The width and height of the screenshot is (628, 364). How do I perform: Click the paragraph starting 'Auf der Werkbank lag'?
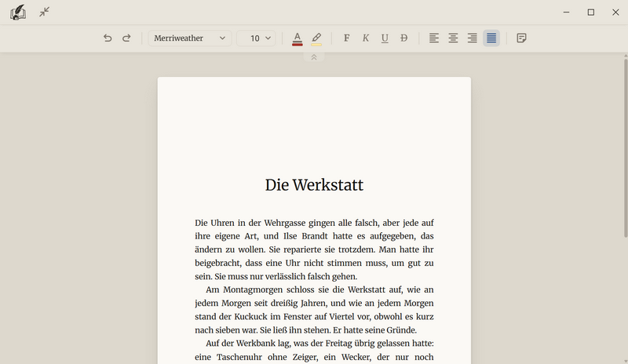click(315, 351)
